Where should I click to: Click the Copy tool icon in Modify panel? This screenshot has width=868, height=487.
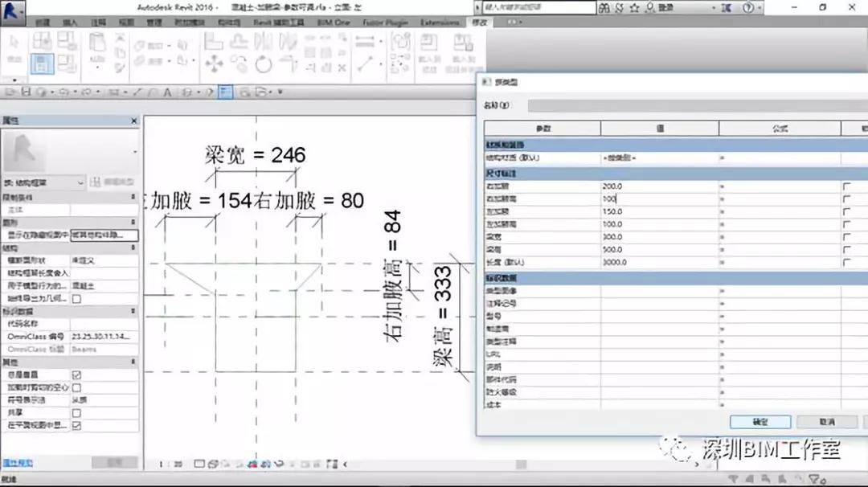(x=240, y=63)
